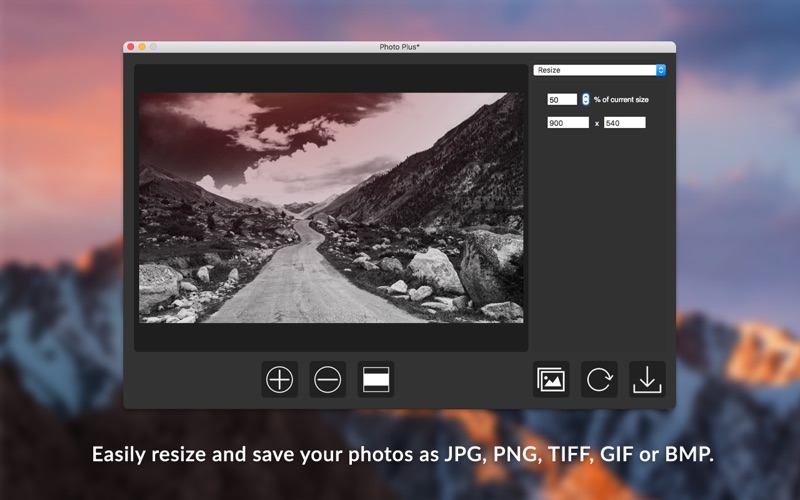The width and height of the screenshot is (800, 500).
Task: Click the zoom out minus icon
Action: pyautogui.click(x=328, y=380)
